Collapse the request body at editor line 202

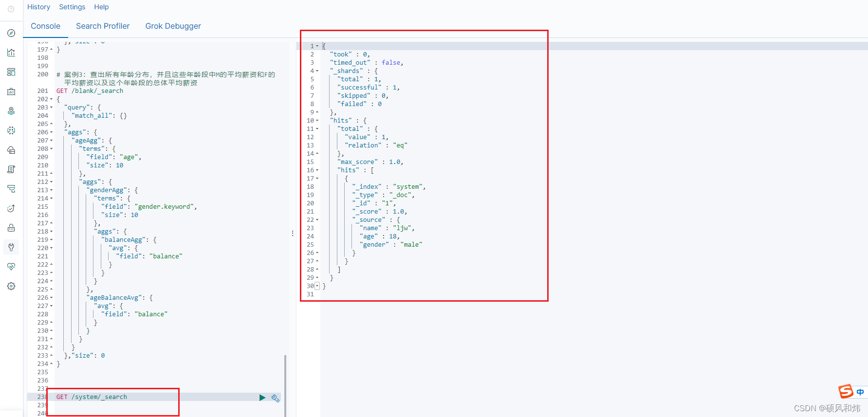coord(51,99)
